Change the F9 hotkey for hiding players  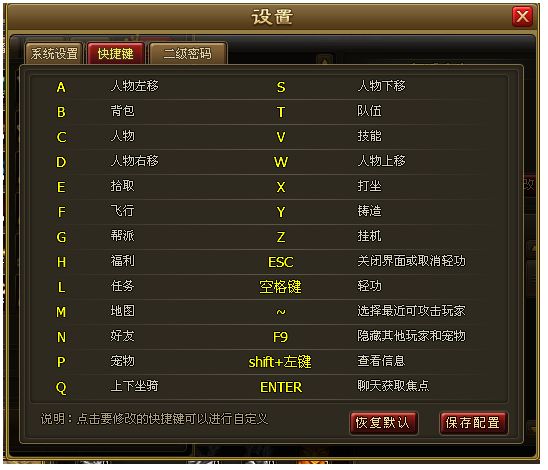coord(280,337)
